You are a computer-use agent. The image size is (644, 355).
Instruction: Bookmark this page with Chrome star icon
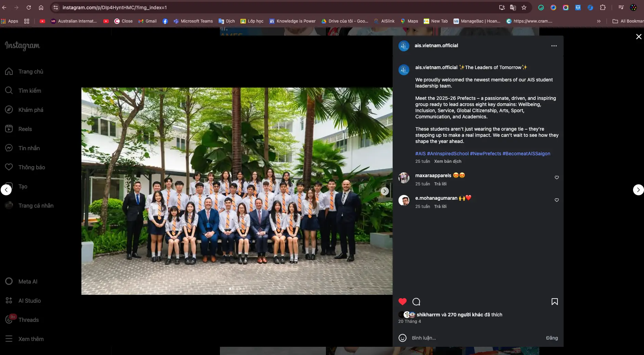pyautogui.click(x=524, y=8)
